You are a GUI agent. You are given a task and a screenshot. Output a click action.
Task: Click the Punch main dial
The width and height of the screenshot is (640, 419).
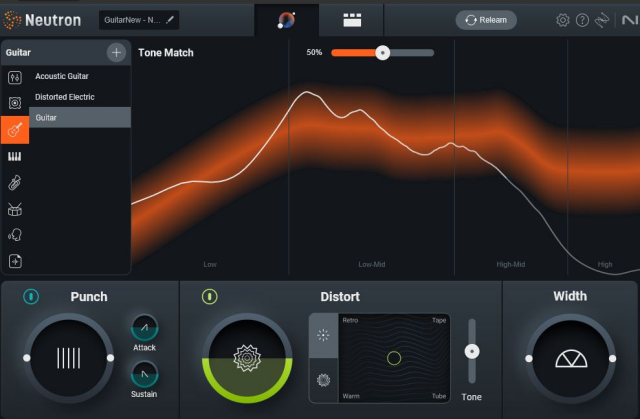(69, 358)
